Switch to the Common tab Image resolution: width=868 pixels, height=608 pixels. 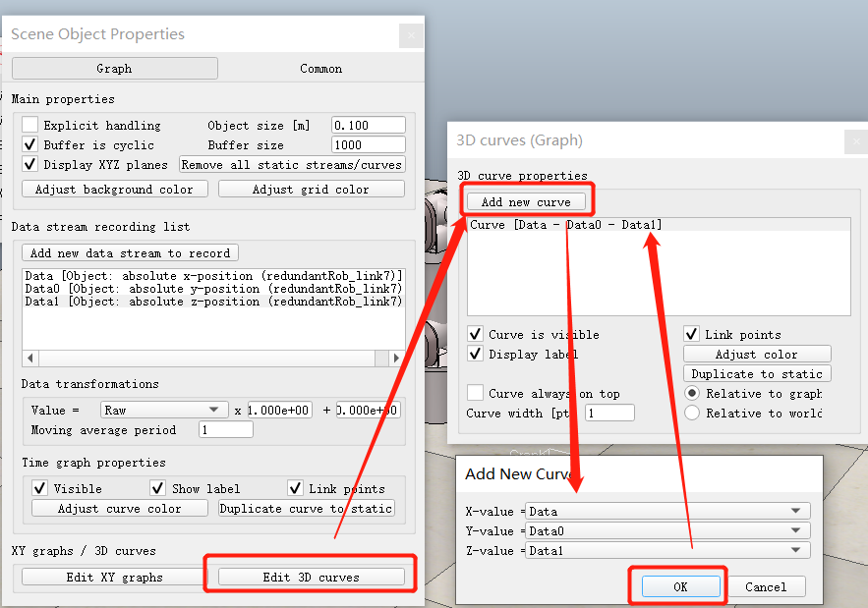pyautogui.click(x=320, y=69)
